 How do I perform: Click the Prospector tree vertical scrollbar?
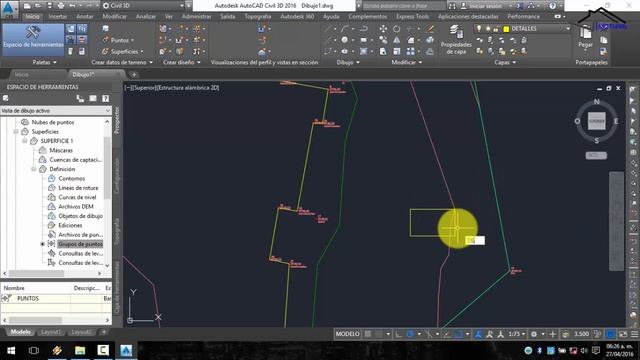tap(107, 193)
